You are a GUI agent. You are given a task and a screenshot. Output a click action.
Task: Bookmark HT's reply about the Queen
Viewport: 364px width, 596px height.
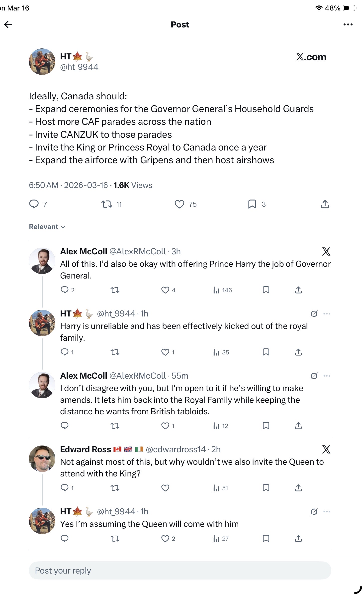coord(266,539)
